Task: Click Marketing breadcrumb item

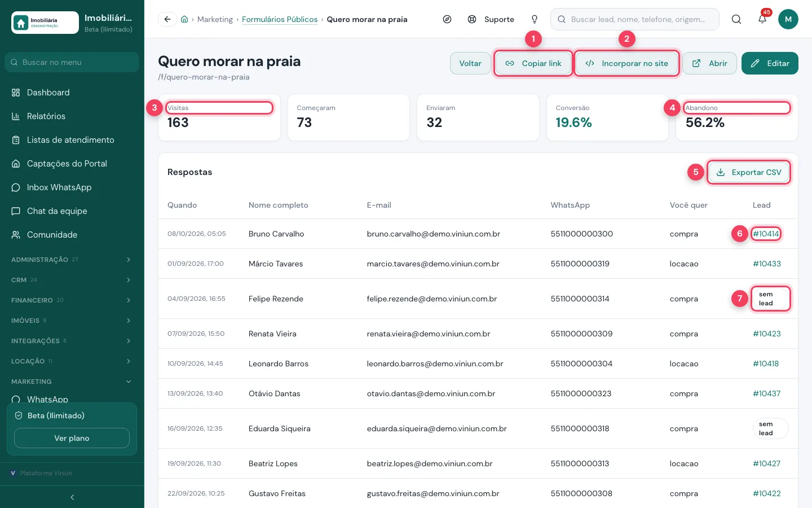Action: tap(215, 19)
